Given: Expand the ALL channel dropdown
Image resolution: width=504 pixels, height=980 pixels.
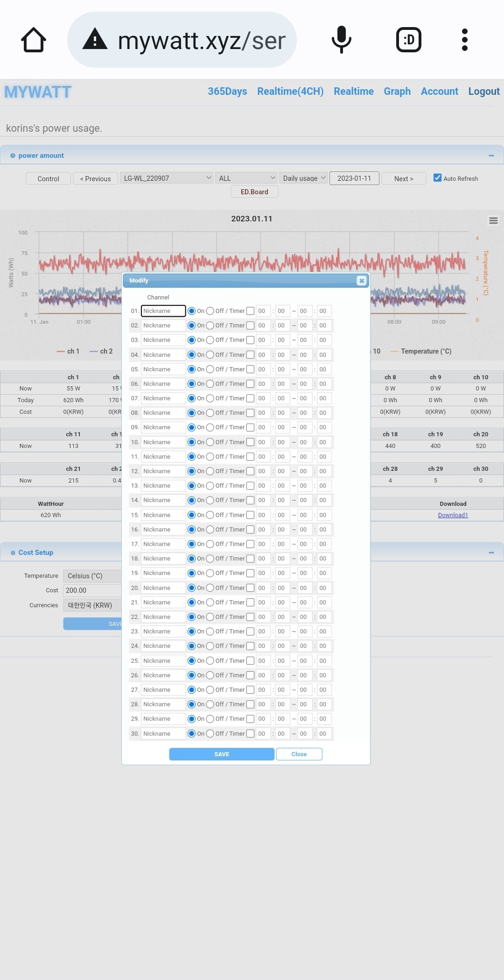Looking at the screenshot, I should (246, 178).
